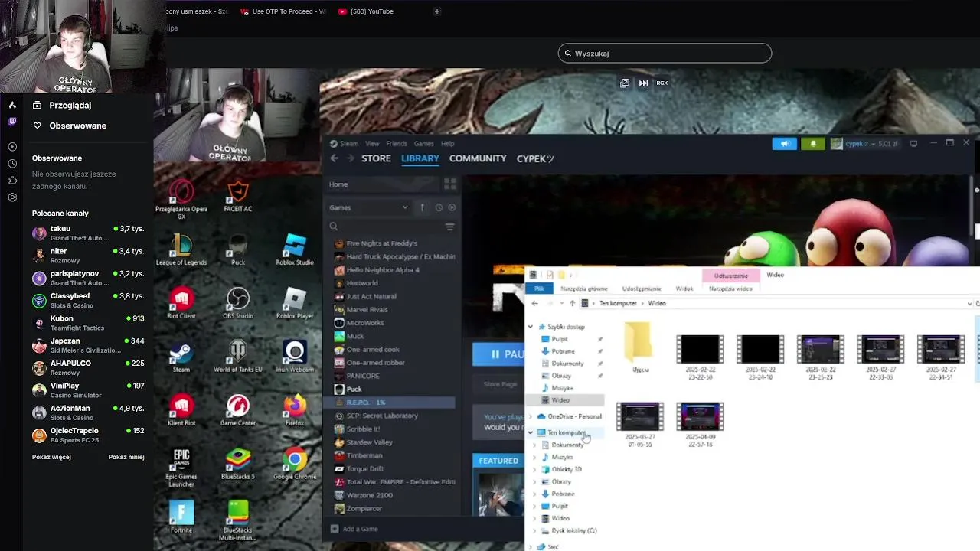Launch Fortnite desktop icon
The image size is (980, 551).
click(x=181, y=518)
